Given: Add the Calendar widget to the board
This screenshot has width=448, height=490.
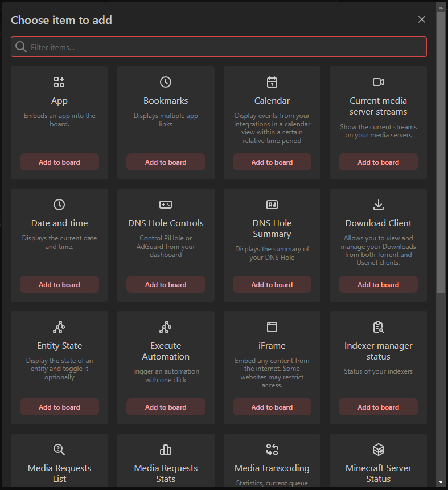Looking at the screenshot, I should 272,162.
